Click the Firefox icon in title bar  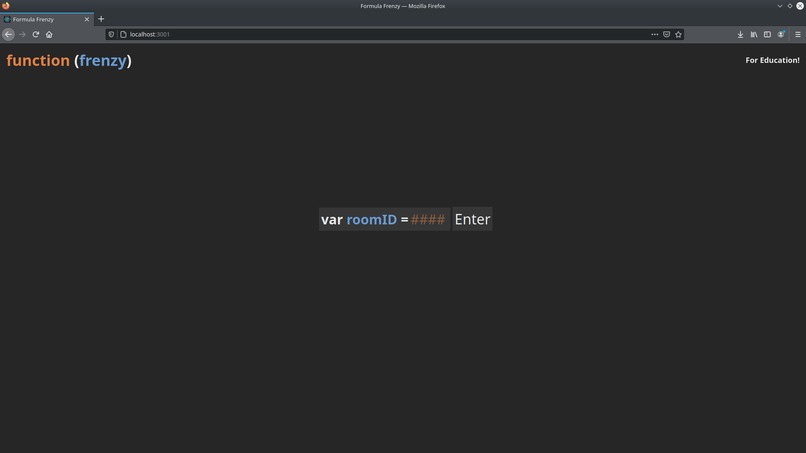(x=6, y=6)
